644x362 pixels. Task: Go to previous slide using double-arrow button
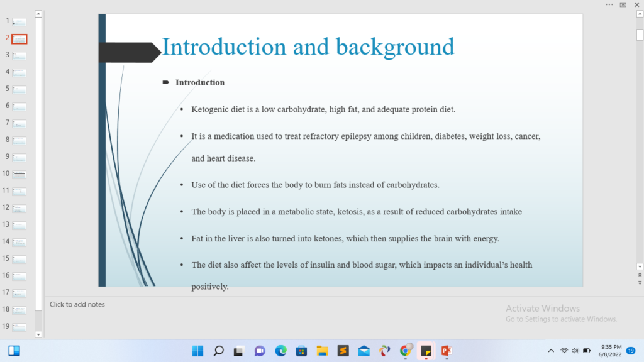click(640, 275)
